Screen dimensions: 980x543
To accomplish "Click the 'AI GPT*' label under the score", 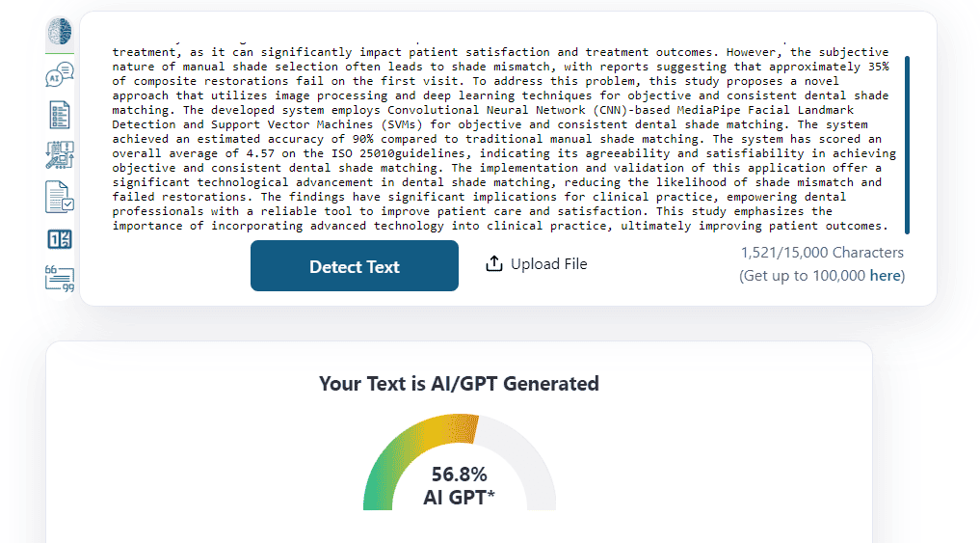I will pos(460,498).
